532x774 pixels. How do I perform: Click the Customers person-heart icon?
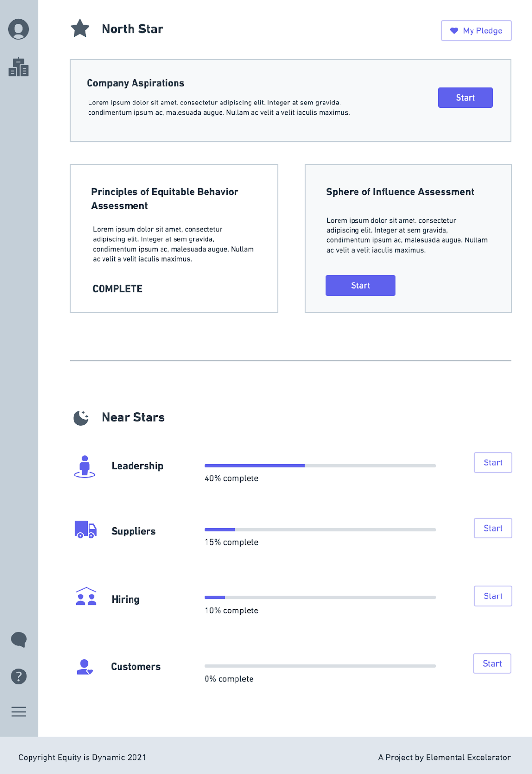(85, 667)
